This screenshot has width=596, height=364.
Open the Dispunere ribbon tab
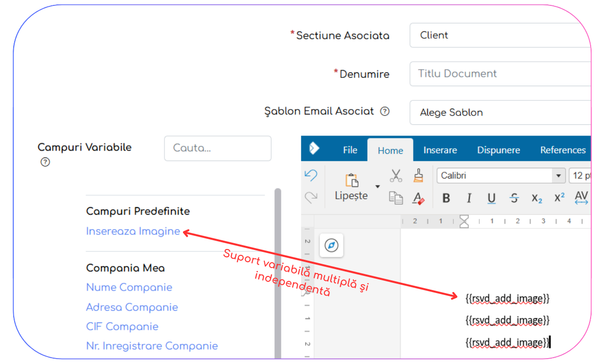(x=498, y=150)
